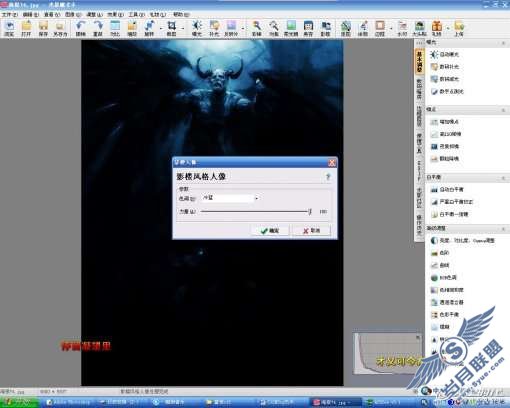The width and height of the screenshot is (510, 408).
Task: Switch to the 边框图层 side tab
Action: (419, 116)
